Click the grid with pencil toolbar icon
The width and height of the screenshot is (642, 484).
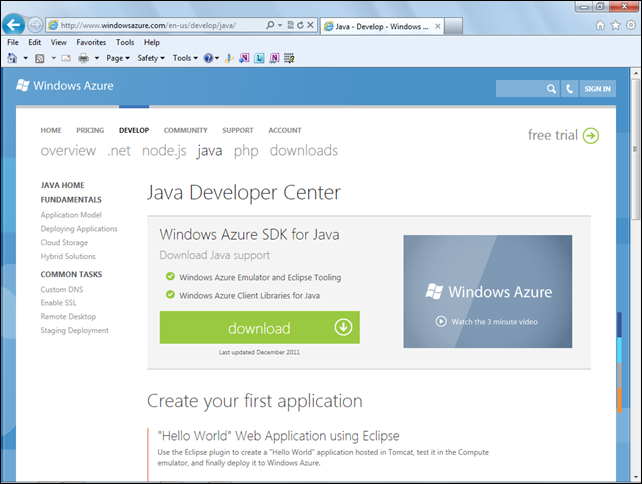[289, 58]
